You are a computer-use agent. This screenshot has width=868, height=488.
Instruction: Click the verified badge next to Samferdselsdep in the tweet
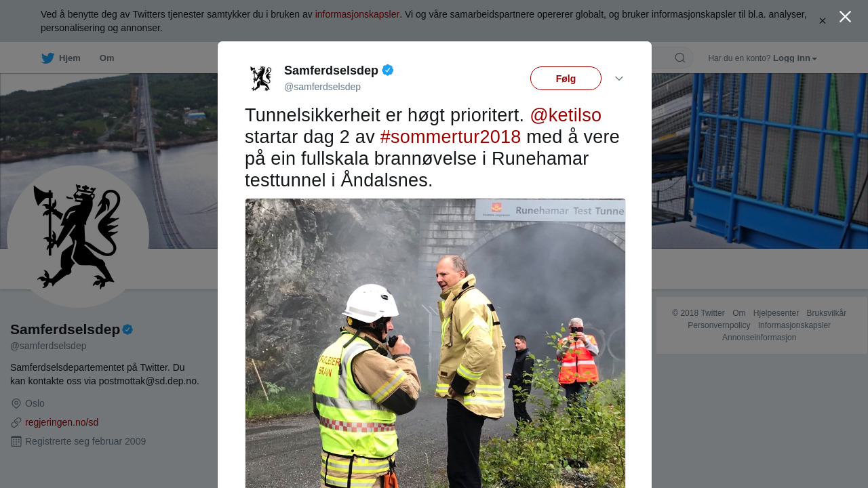click(388, 70)
